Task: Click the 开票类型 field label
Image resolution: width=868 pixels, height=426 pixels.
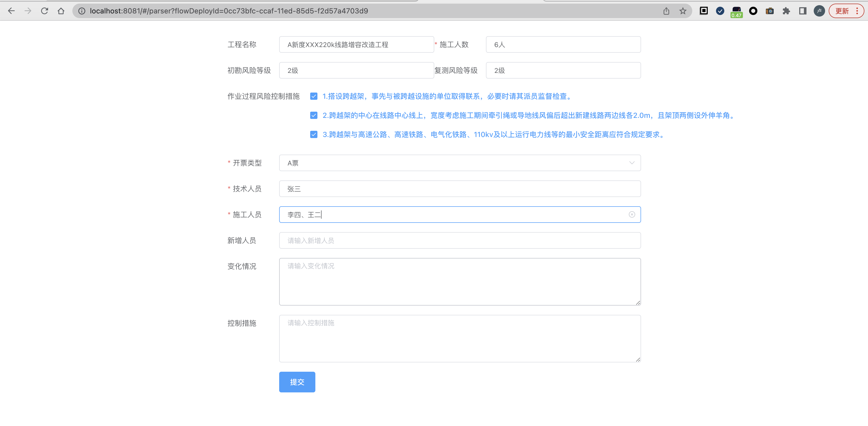Action: tap(247, 163)
